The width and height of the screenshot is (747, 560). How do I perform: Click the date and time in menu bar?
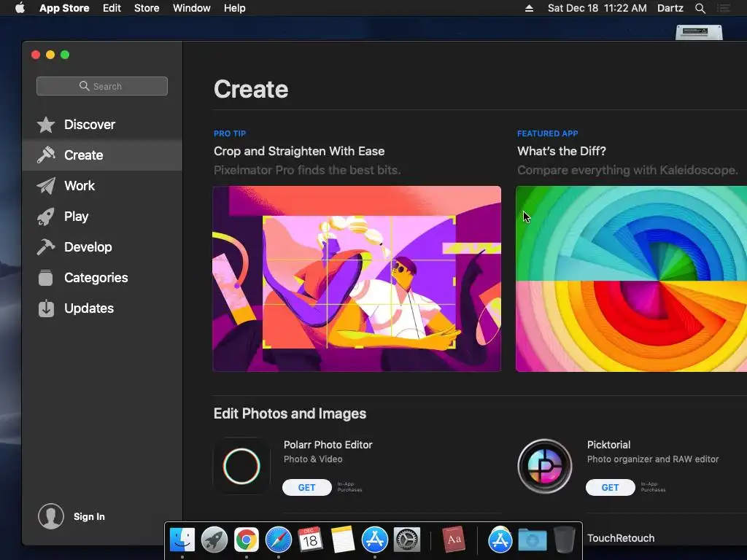click(597, 8)
